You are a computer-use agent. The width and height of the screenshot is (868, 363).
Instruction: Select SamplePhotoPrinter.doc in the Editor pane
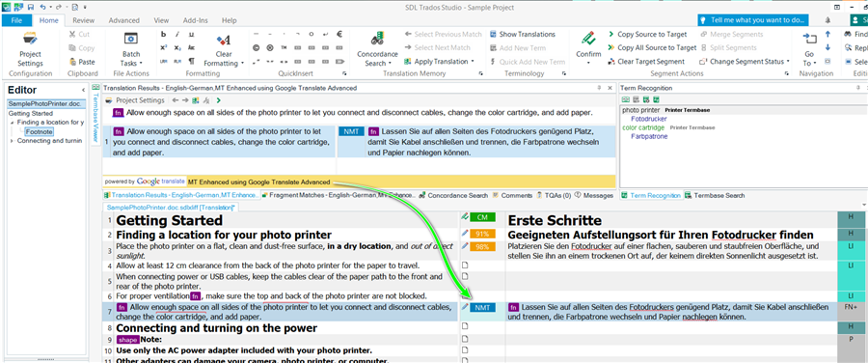45,104
